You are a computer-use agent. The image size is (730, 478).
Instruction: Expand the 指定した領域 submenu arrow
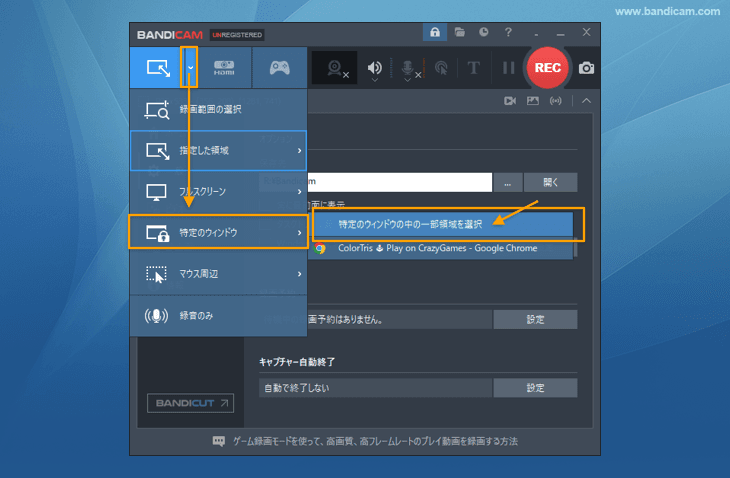[x=299, y=150]
